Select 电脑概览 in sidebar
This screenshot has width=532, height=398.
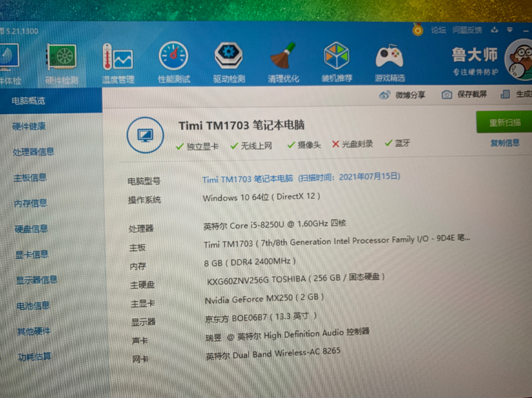(51, 101)
